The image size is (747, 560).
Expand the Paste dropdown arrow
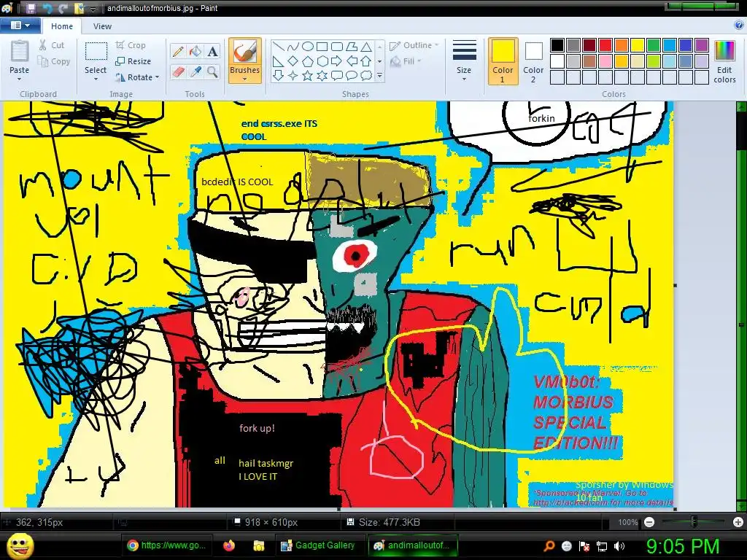click(20, 80)
